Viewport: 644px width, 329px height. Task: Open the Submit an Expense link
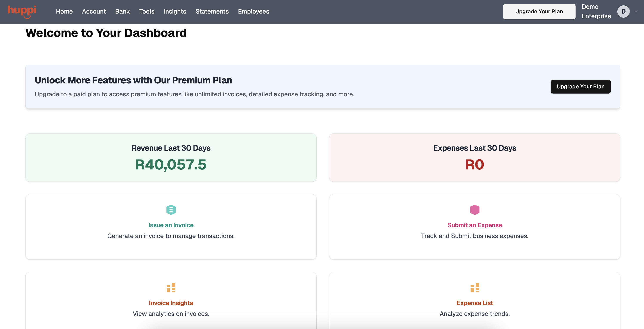[475, 225]
